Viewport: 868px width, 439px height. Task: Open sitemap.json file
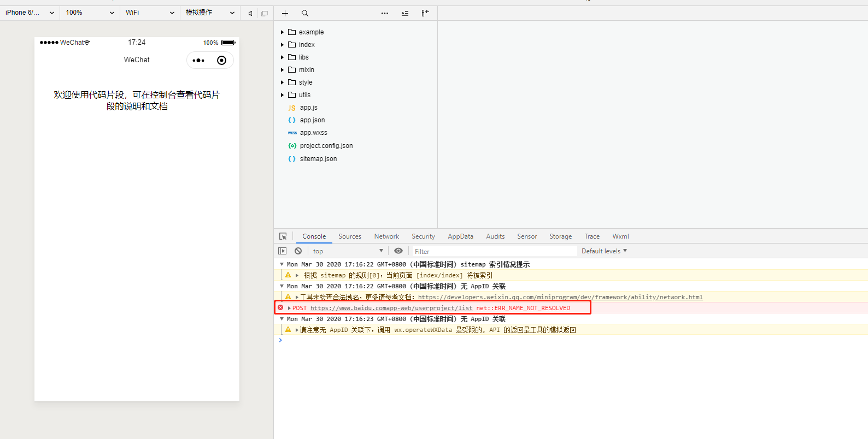coord(312,159)
